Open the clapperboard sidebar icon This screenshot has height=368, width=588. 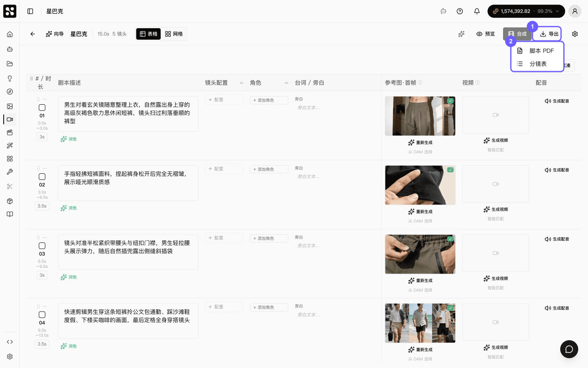click(x=10, y=132)
